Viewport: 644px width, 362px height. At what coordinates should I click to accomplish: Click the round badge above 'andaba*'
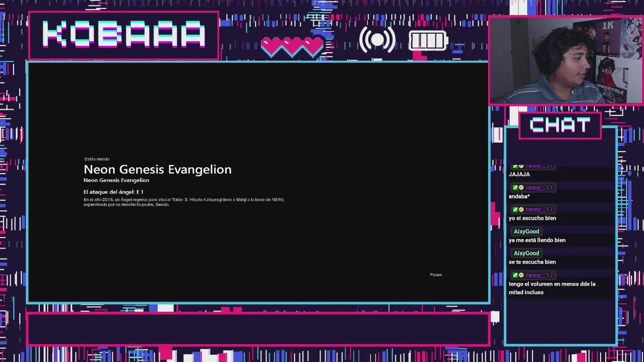[521, 188]
